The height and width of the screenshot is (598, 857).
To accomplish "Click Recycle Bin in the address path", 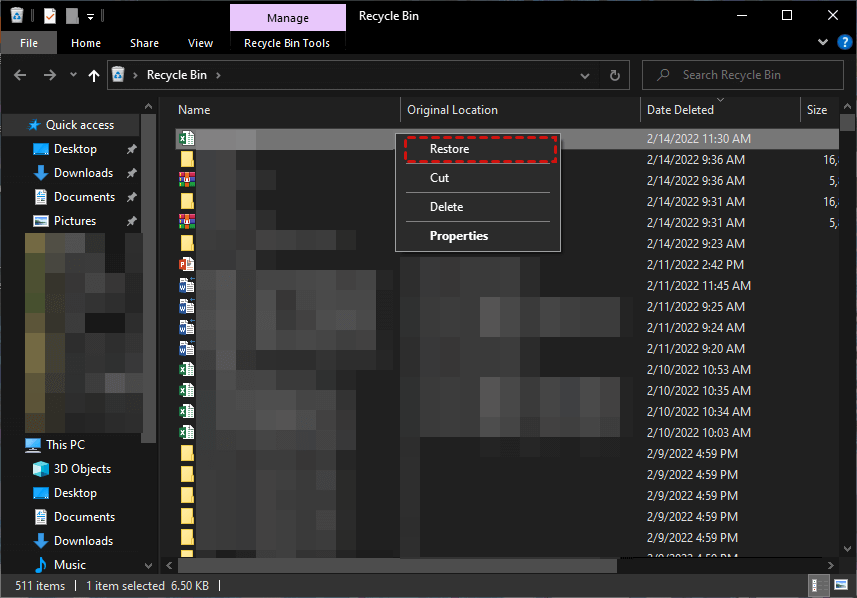I will pyautogui.click(x=177, y=75).
